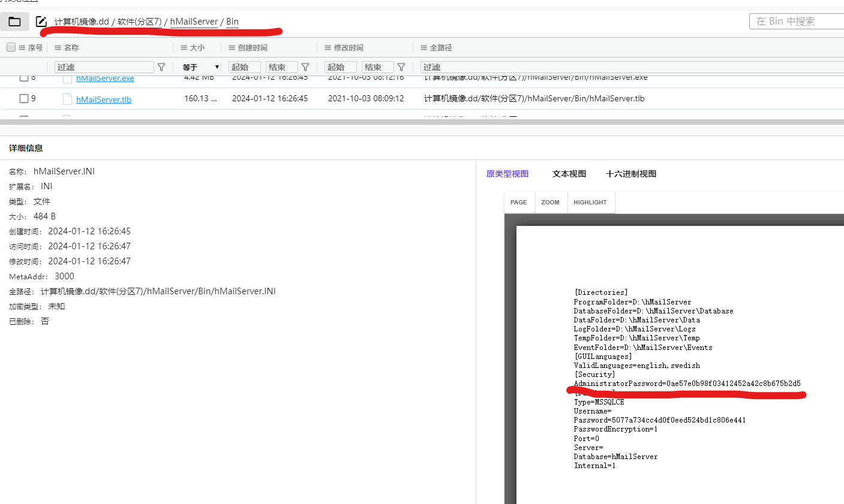The width and height of the screenshot is (844, 504).
Task: Open the hMailServer.exe file link
Action: tap(105, 79)
